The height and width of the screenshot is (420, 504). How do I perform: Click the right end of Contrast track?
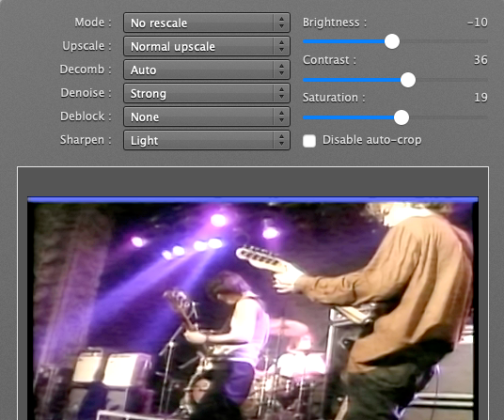click(x=485, y=80)
